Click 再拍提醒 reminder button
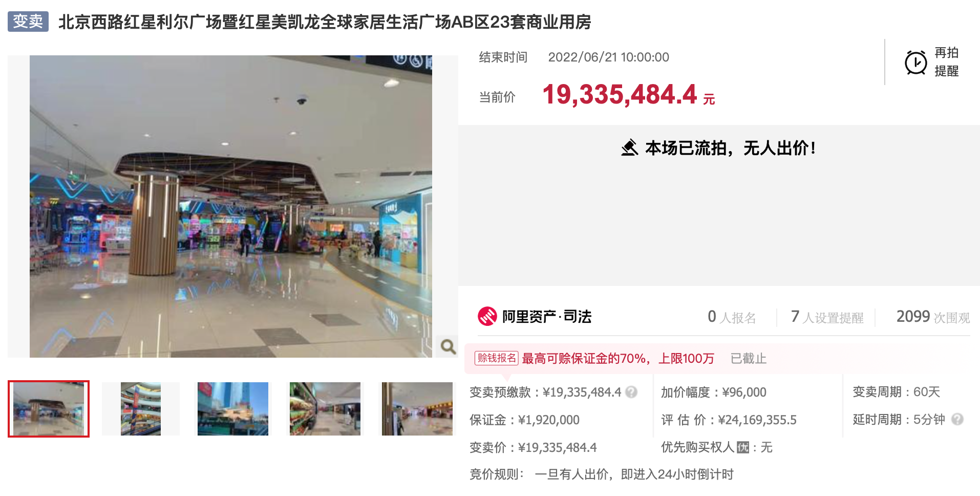980x496 pixels. [x=932, y=62]
